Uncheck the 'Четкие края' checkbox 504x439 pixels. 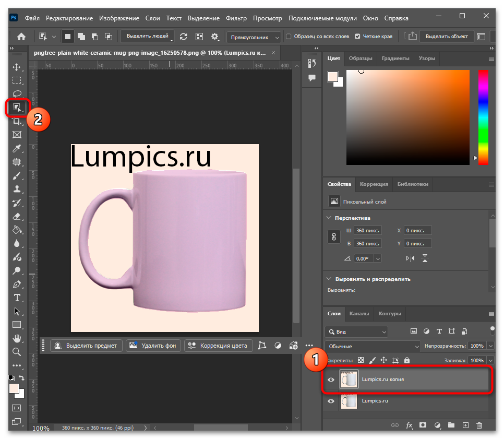[357, 37]
